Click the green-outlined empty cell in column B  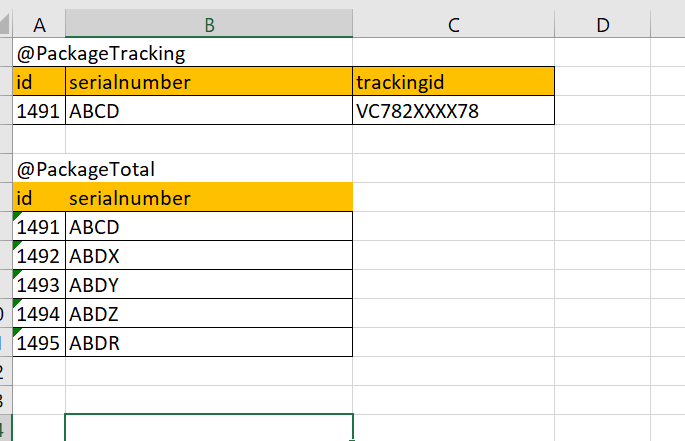(x=209, y=428)
